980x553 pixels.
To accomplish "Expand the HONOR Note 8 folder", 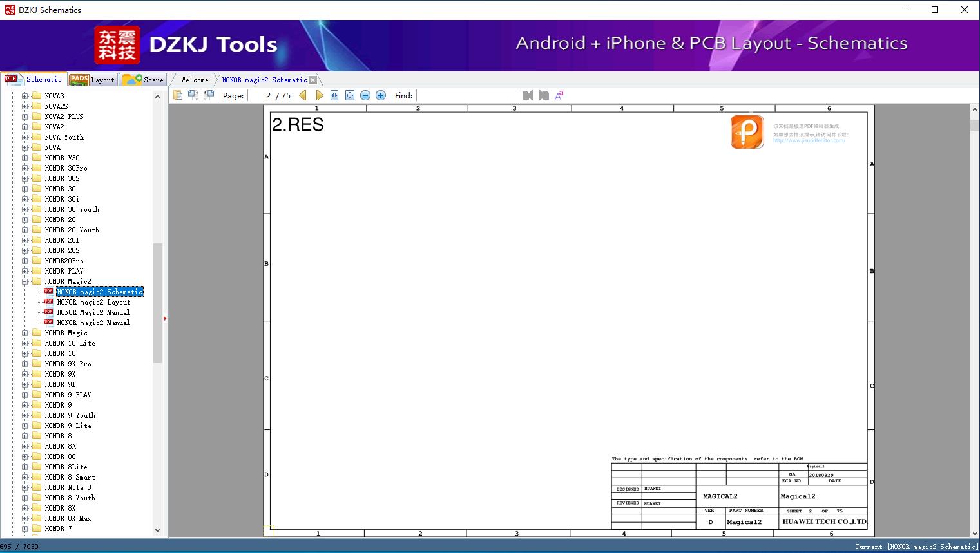I will (25, 487).
